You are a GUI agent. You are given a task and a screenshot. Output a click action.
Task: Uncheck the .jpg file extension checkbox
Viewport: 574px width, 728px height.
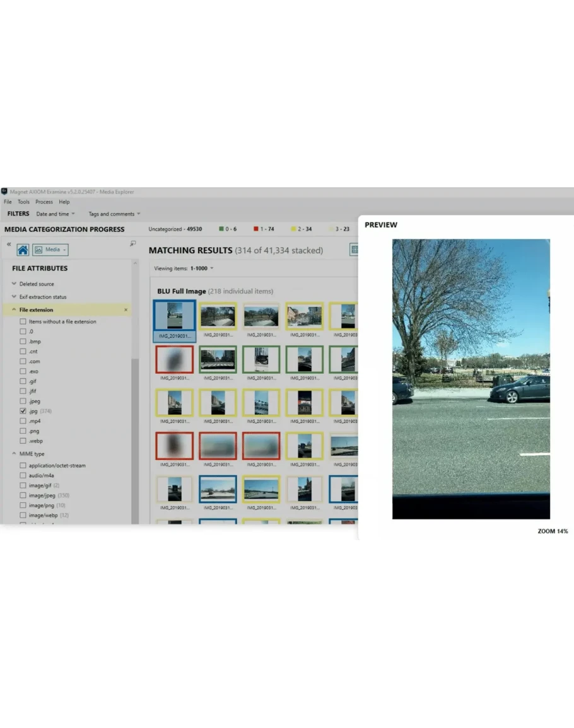pos(23,411)
